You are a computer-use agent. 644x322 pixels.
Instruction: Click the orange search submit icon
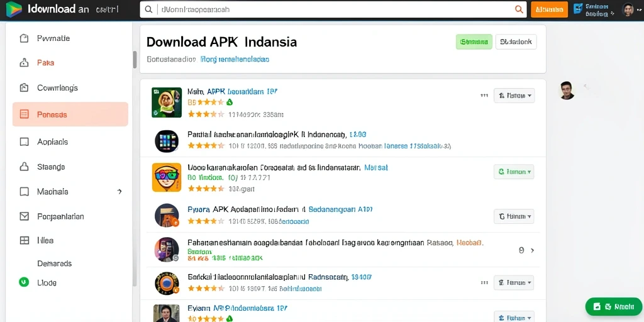click(x=519, y=9)
